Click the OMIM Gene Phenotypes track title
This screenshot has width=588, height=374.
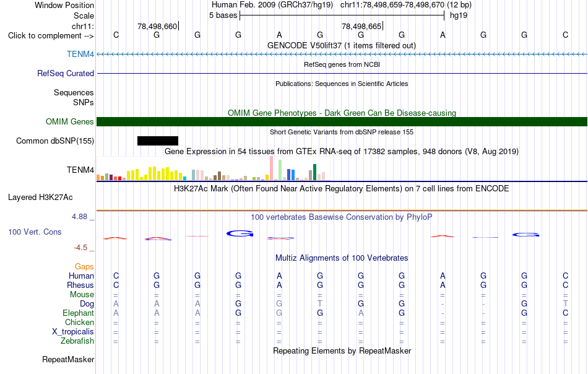pyautogui.click(x=342, y=113)
